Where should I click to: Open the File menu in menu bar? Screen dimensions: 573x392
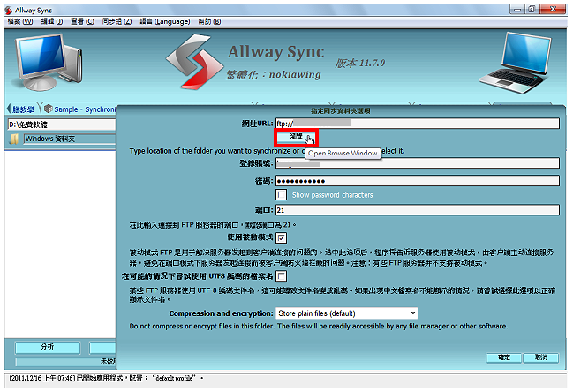(20, 21)
